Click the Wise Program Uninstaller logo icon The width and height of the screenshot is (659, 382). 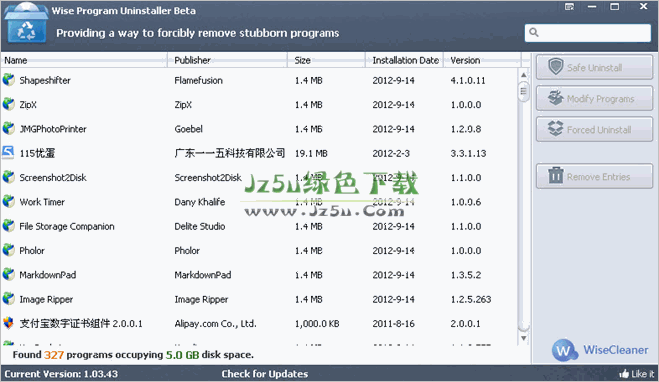coord(26,23)
